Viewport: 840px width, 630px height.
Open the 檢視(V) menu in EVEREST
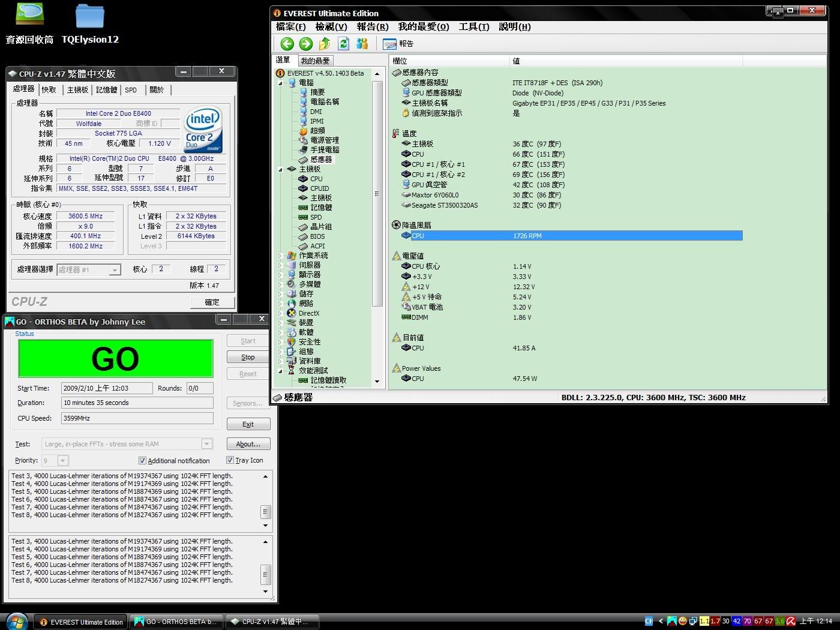coord(331,27)
